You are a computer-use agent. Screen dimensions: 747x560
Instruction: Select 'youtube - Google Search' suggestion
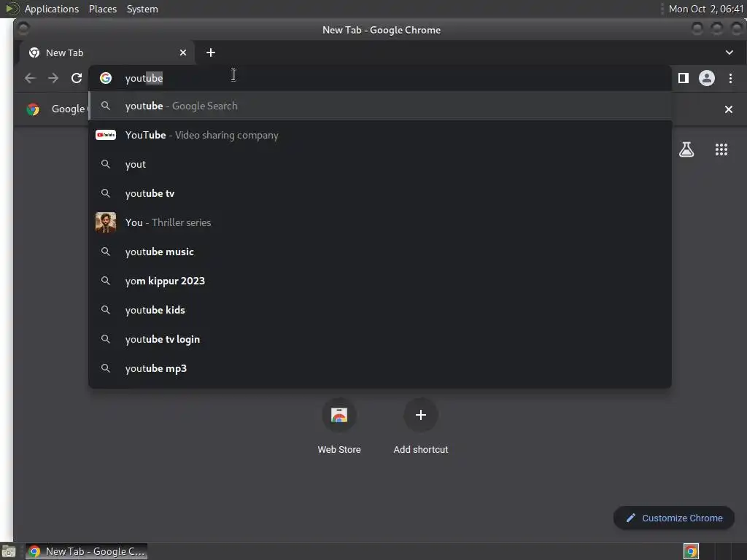pyautogui.click(x=380, y=106)
